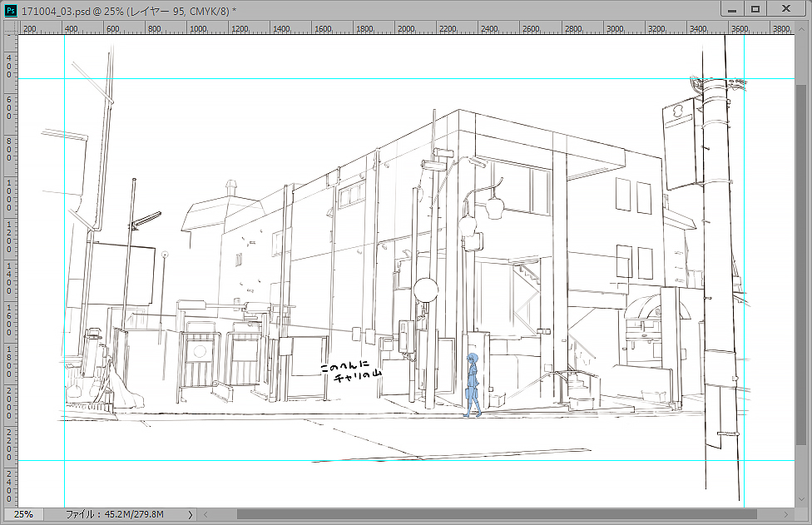
Task: Click the file size status text
Action: (115, 514)
